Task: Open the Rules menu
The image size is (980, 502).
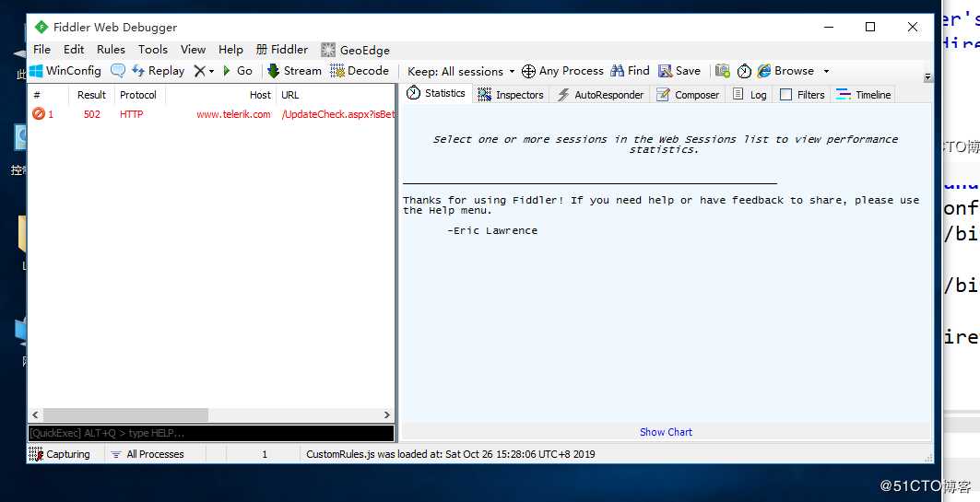Action: coord(111,50)
